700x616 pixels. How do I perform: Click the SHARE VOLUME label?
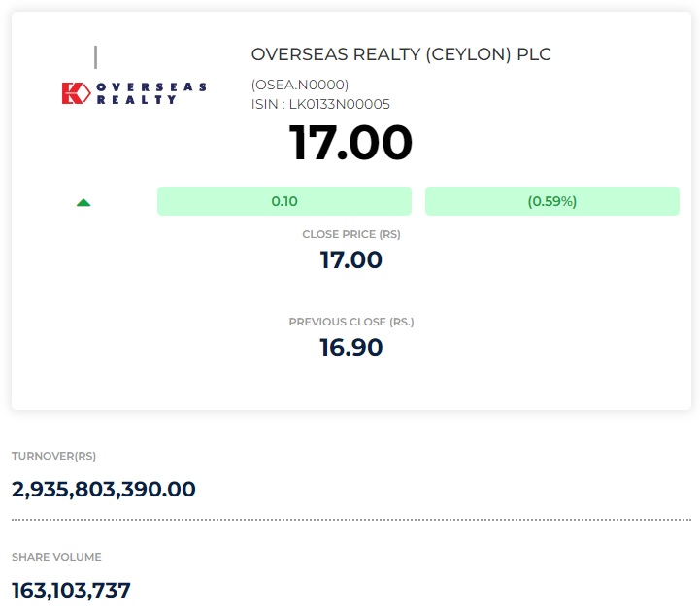(56, 557)
